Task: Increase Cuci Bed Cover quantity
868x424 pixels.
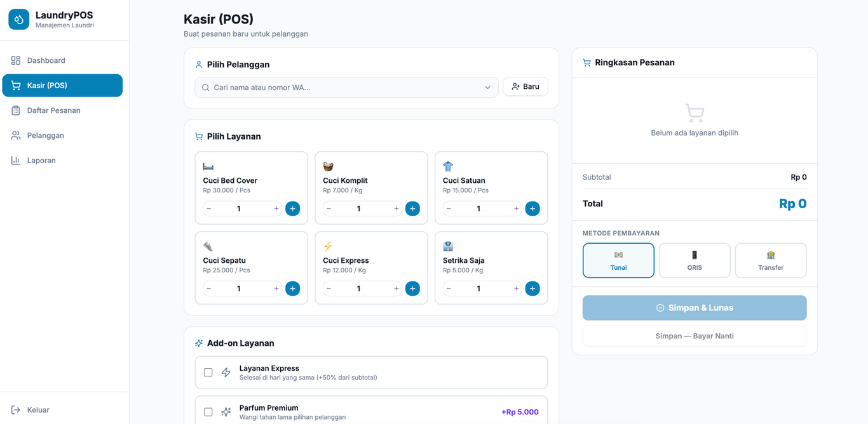Action: click(276, 209)
